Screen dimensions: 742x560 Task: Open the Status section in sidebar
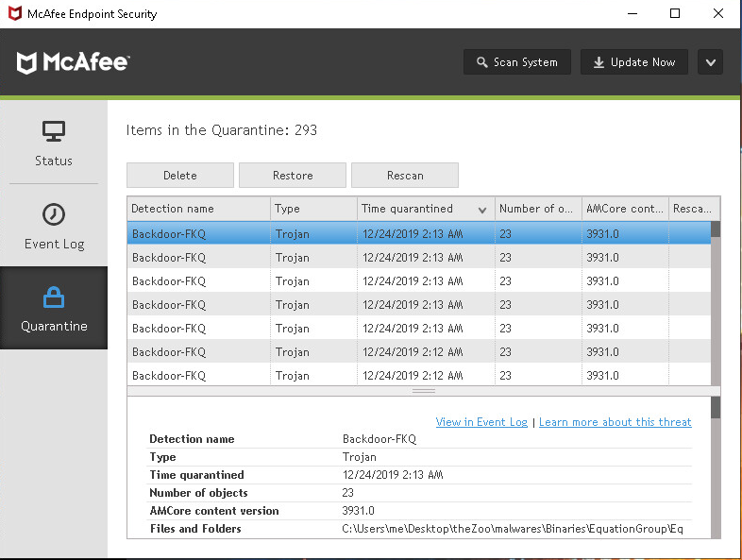pyautogui.click(x=54, y=142)
